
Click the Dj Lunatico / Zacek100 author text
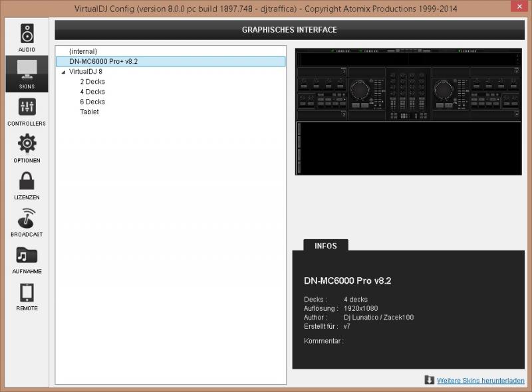378,318
